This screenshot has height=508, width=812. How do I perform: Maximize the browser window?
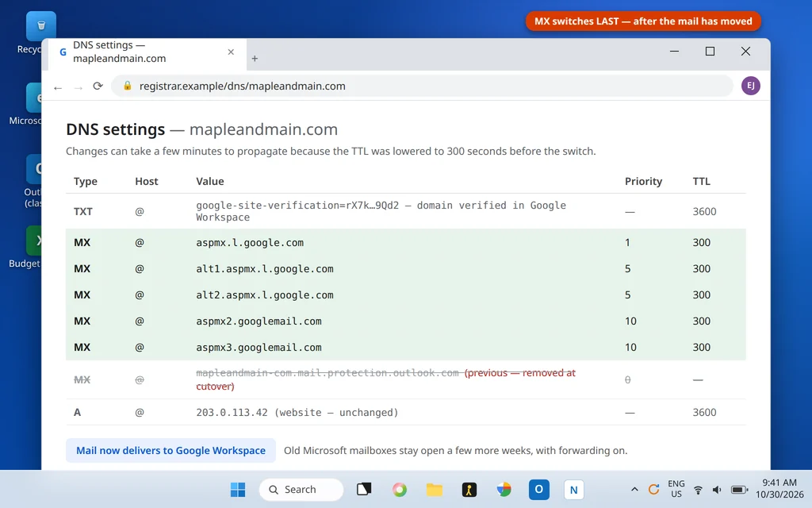(x=710, y=52)
